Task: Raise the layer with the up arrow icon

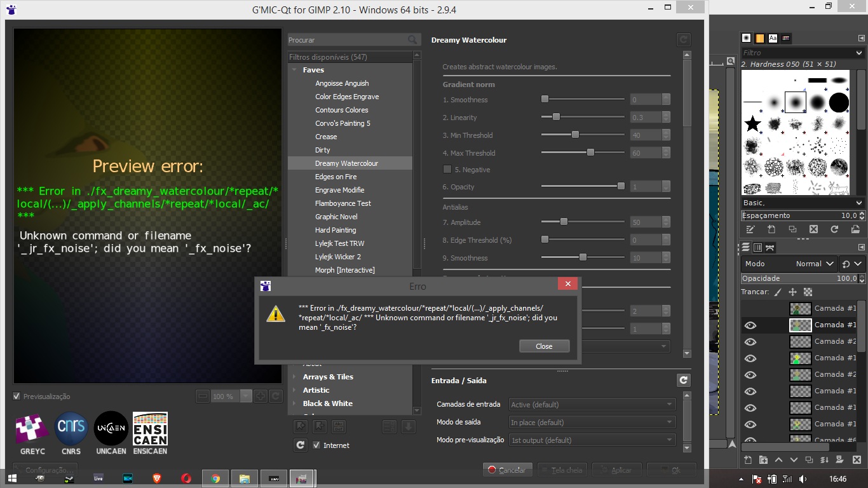Action: coord(777,460)
